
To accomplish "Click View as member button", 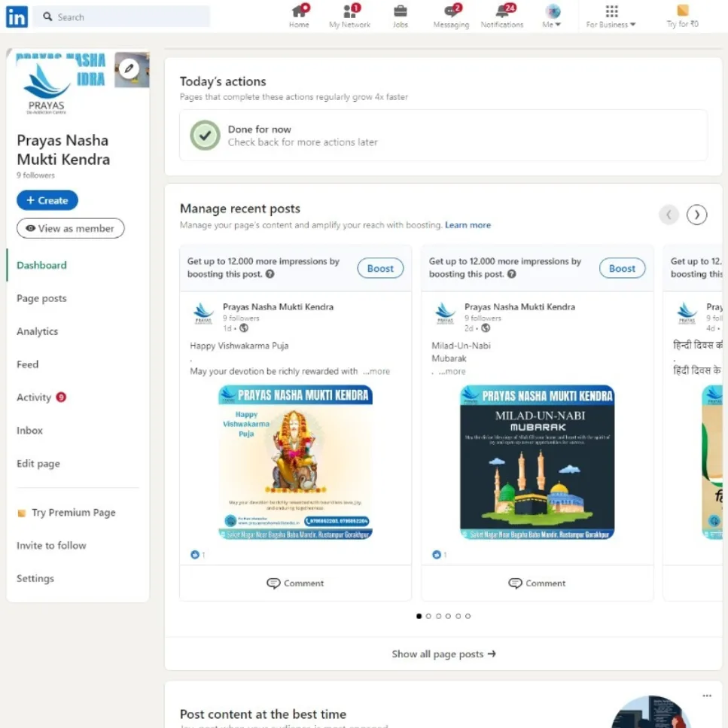I will (x=71, y=228).
